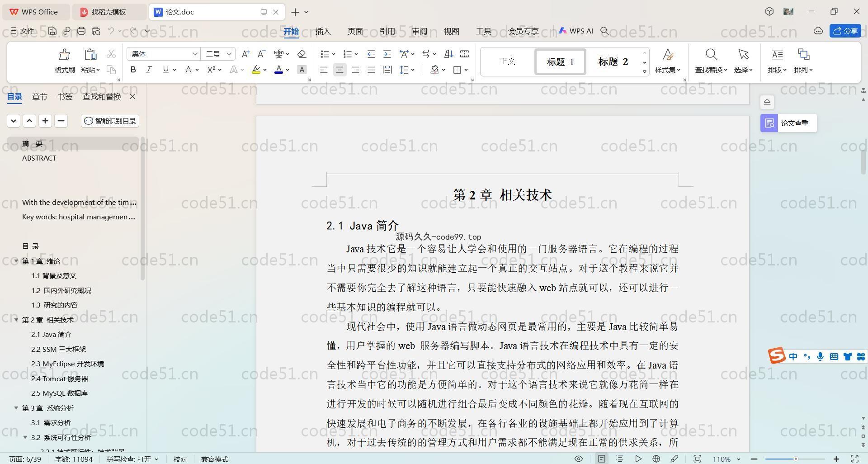The height and width of the screenshot is (464, 868).
Task: Open bullet list dropdown arrow
Action: click(x=334, y=54)
